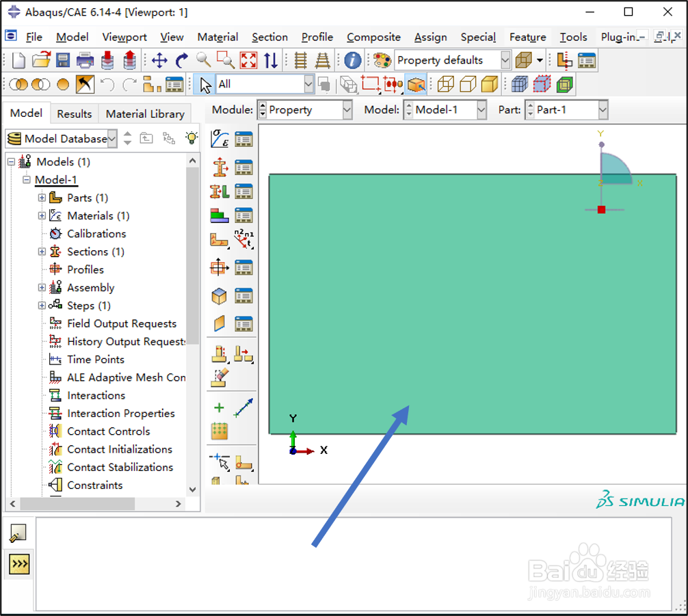Switch to the Results tab
Screen dimensions: 688x616
(74, 114)
